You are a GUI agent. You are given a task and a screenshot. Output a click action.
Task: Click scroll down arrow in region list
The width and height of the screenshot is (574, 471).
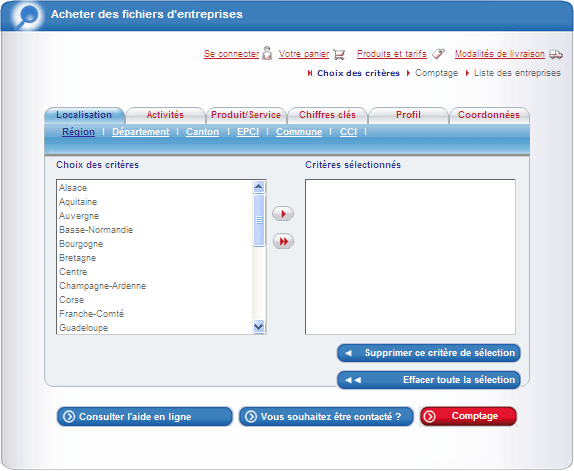[x=259, y=326]
